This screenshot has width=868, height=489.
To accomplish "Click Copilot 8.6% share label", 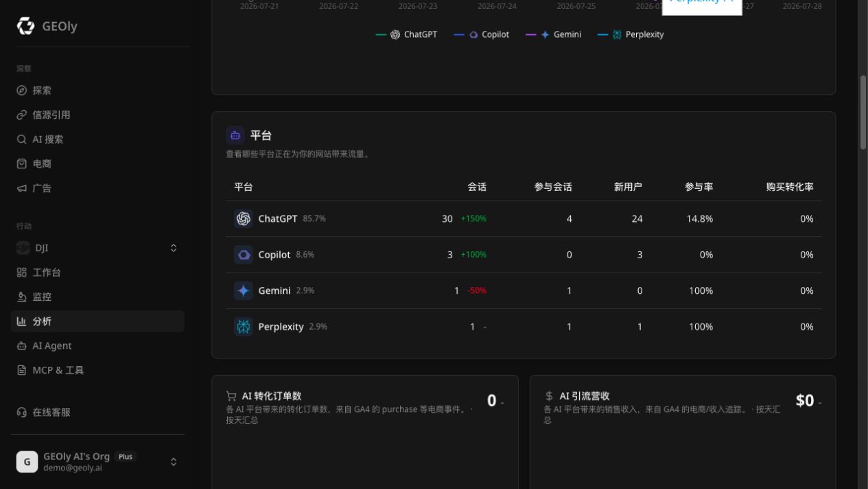I will click(x=305, y=255).
